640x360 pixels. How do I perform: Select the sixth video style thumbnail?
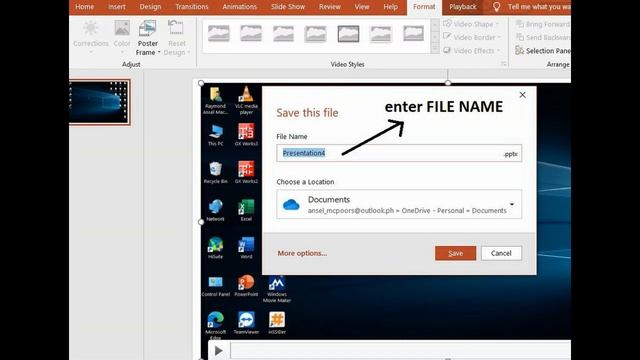(380, 33)
